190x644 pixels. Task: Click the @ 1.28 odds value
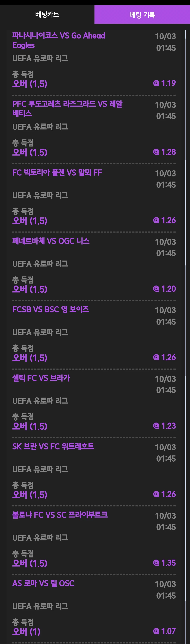[164, 152]
